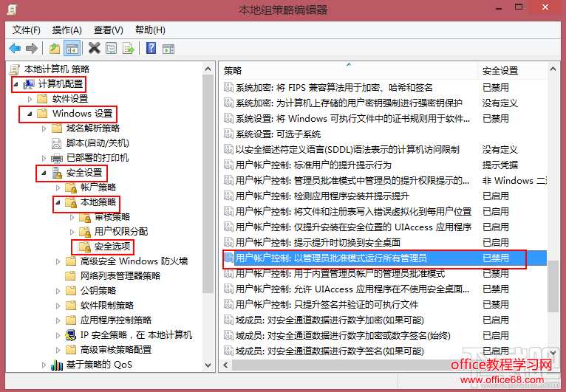Click the 脚本(启动/关机) script icon
Viewport: 566px width, 392px height.
(x=57, y=143)
